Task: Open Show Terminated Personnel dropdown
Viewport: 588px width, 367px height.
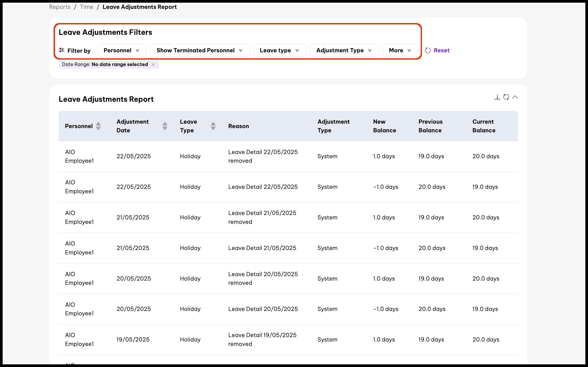Action: pos(200,50)
